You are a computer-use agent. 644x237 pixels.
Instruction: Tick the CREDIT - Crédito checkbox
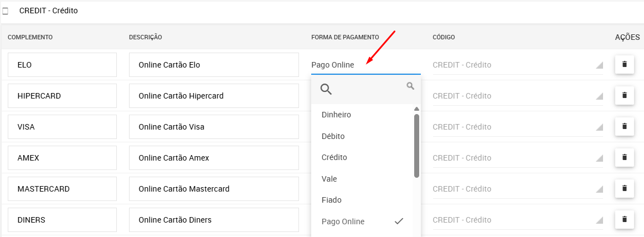pyautogui.click(x=6, y=12)
